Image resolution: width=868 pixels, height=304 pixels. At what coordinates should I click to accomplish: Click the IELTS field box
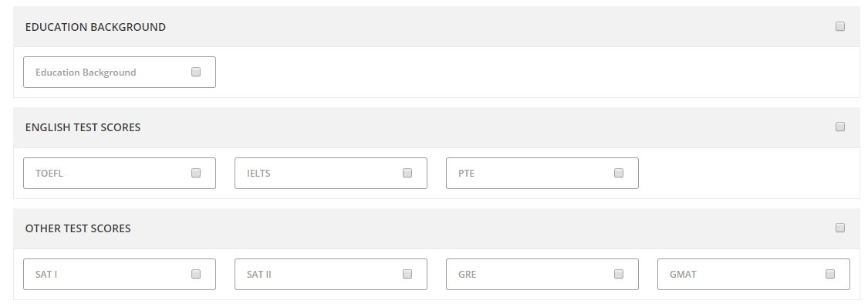[x=331, y=174]
